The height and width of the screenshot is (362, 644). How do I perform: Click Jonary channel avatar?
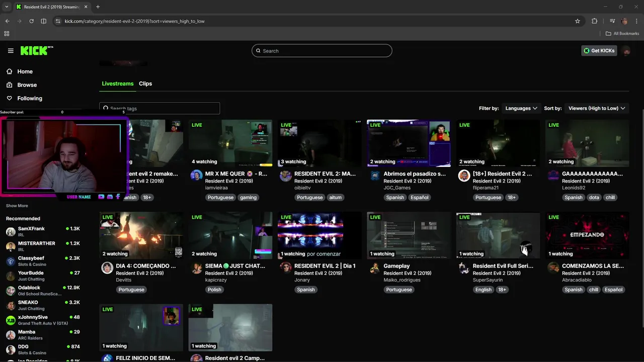286,267
